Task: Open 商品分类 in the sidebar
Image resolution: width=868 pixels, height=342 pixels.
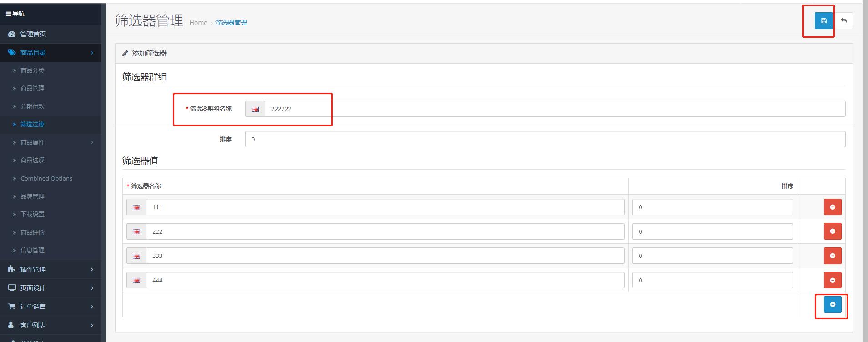Action: [32, 70]
